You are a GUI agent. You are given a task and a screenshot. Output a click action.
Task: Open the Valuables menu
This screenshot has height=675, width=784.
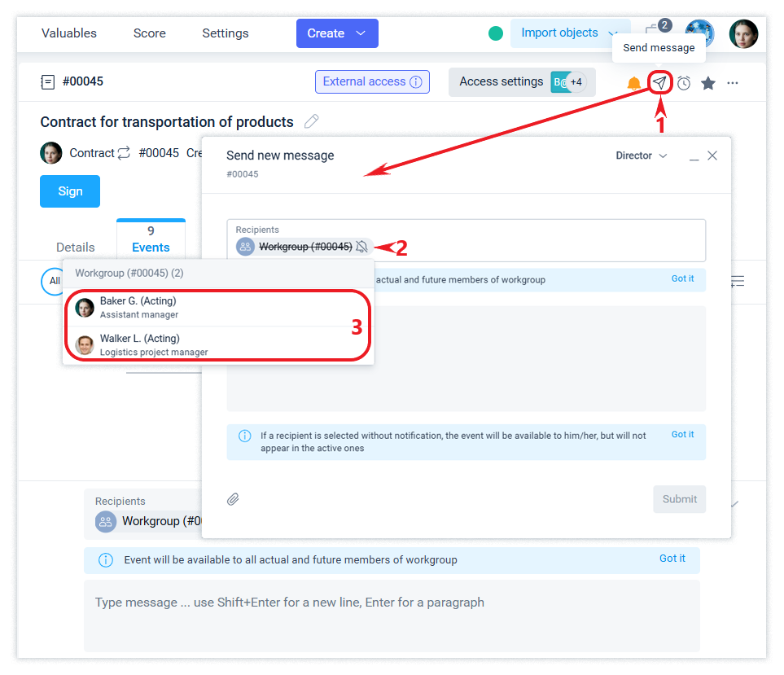click(69, 33)
